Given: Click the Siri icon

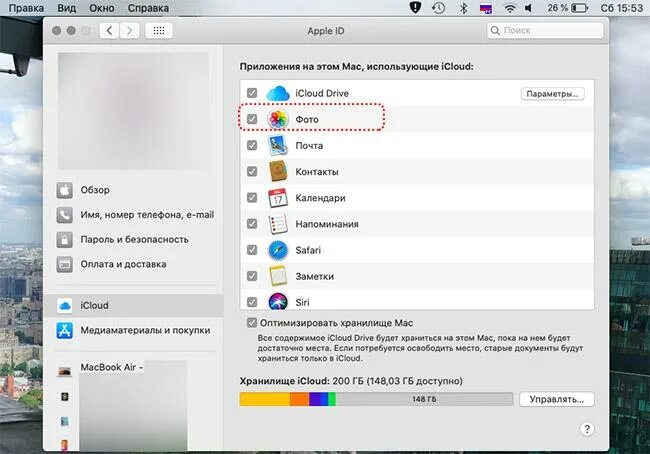Looking at the screenshot, I should click(x=278, y=301).
